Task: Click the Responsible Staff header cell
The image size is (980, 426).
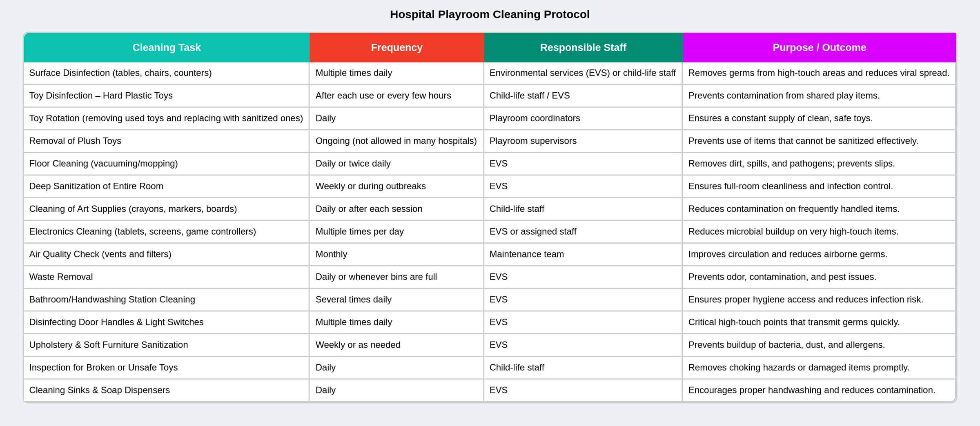Action: pyautogui.click(x=583, y=48)
